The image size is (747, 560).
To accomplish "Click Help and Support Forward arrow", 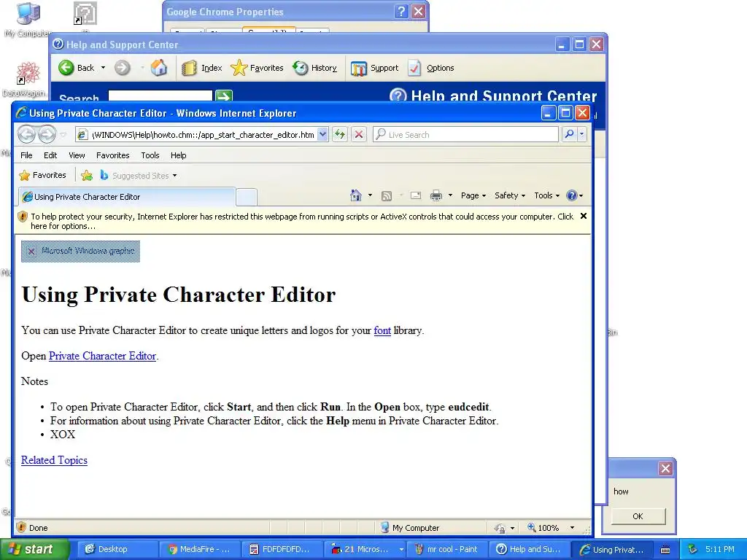I will 123,68.
